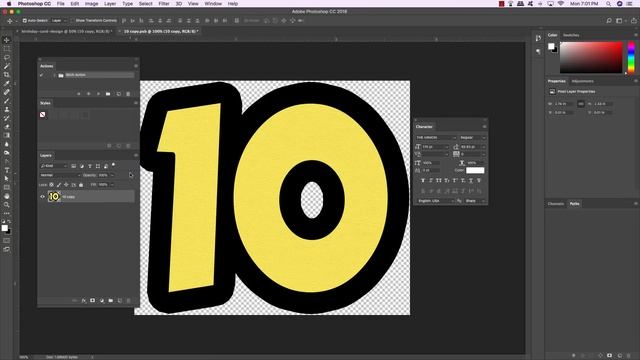
Task: Select the Move tool in toolbar
Action: tap(7, 40)
